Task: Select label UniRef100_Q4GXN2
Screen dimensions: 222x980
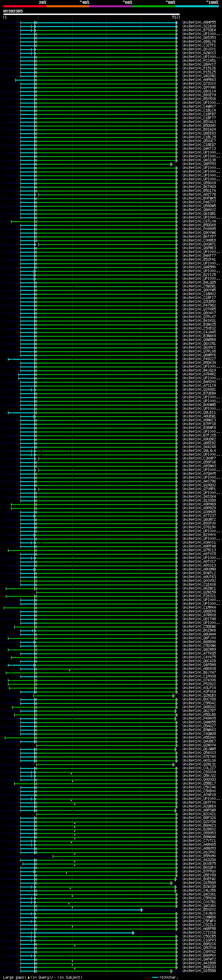Action: pyautogui.click(x=199, y=76)
